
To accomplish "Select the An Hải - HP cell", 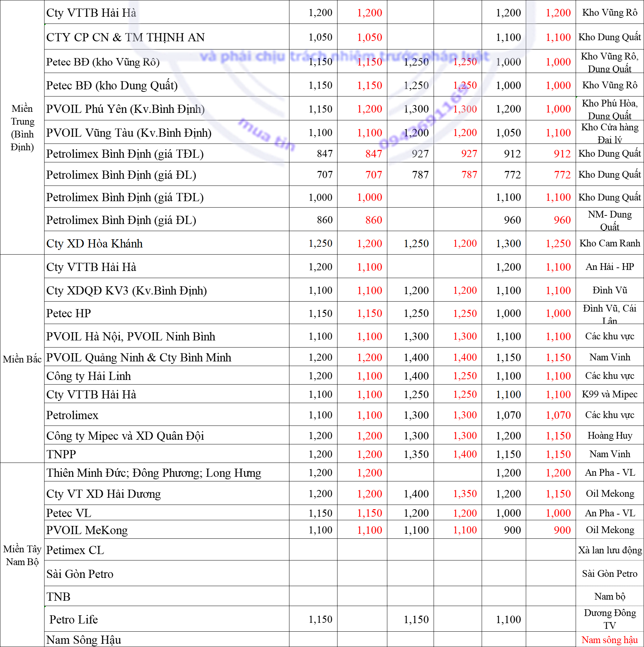I will tap(610, 267).
